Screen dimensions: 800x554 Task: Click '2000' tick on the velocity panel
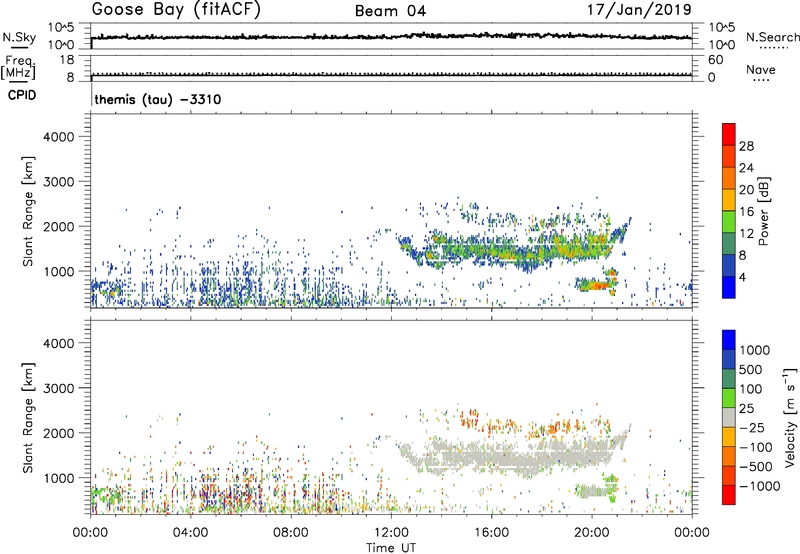click(x=59, y=433)
